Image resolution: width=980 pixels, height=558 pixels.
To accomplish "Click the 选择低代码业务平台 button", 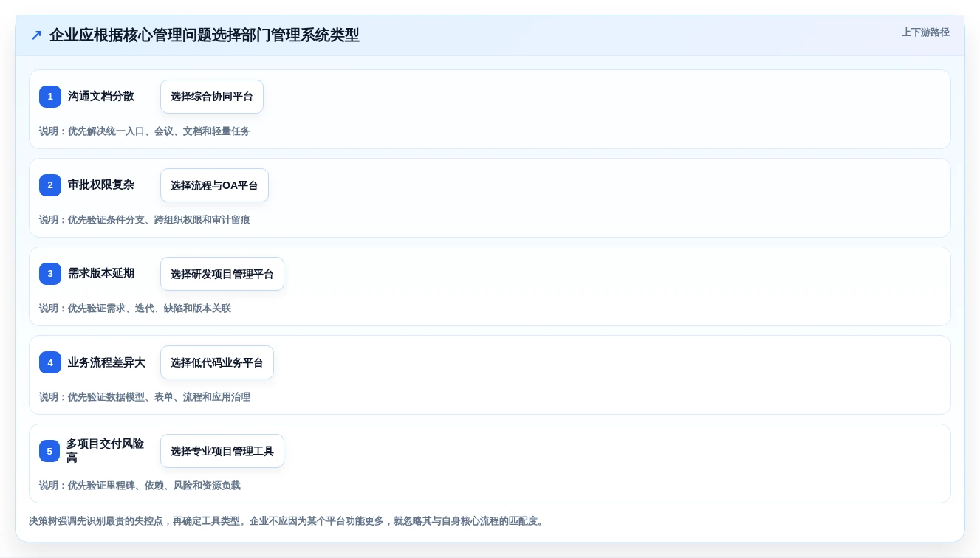I will coord(217,362).
